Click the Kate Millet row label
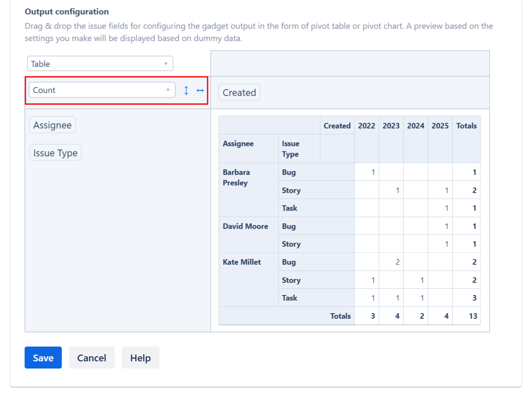This screenshot has width=532, height=393. tap(242, 262)
